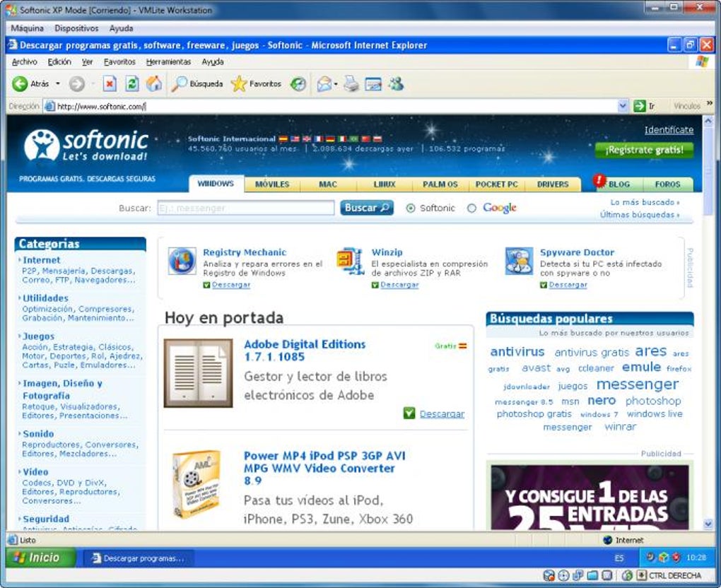Open the Búsqueda search pane
This screenshot has height=588, width=721.
(197, 83)
